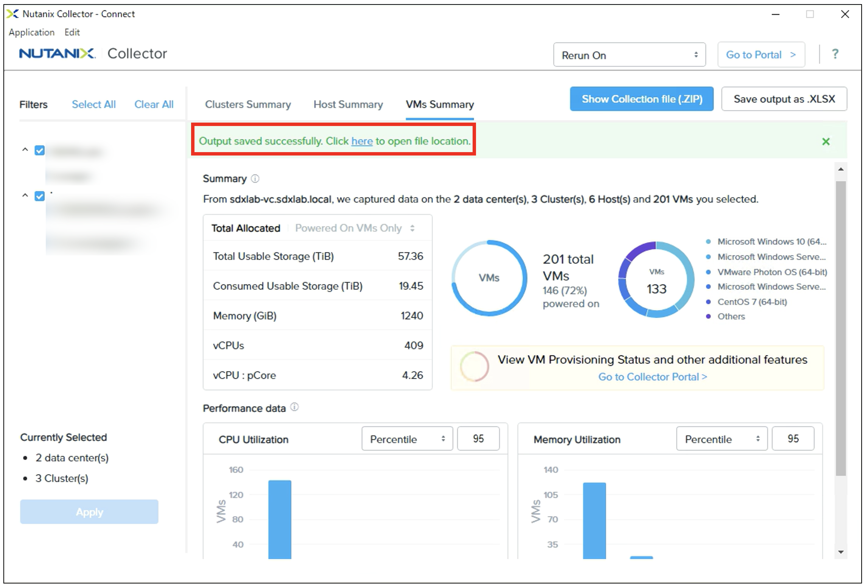The width and height of the screenshot is (868, 588).
Task: Click the help question mark icon
Action: 835,54
